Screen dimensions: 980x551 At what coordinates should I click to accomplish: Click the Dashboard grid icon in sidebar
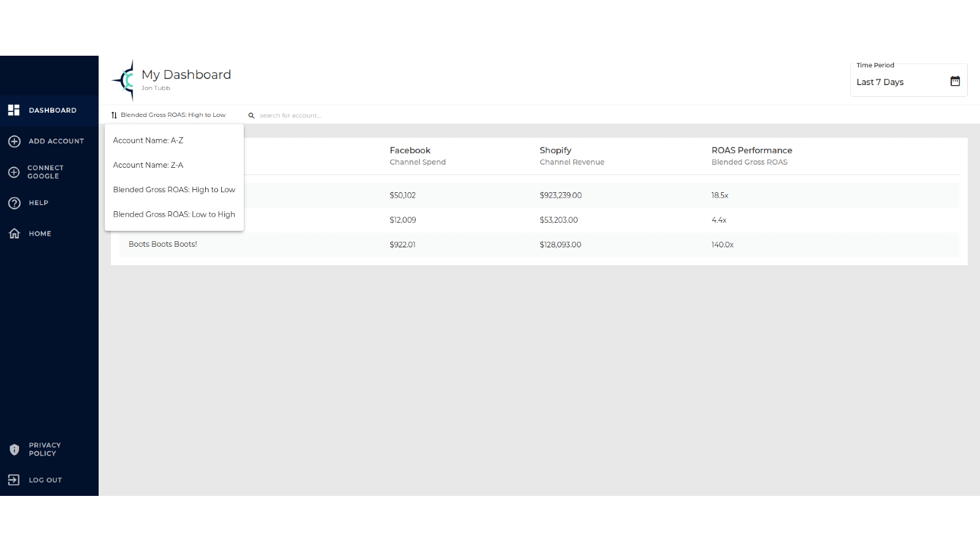coord(13,110)
